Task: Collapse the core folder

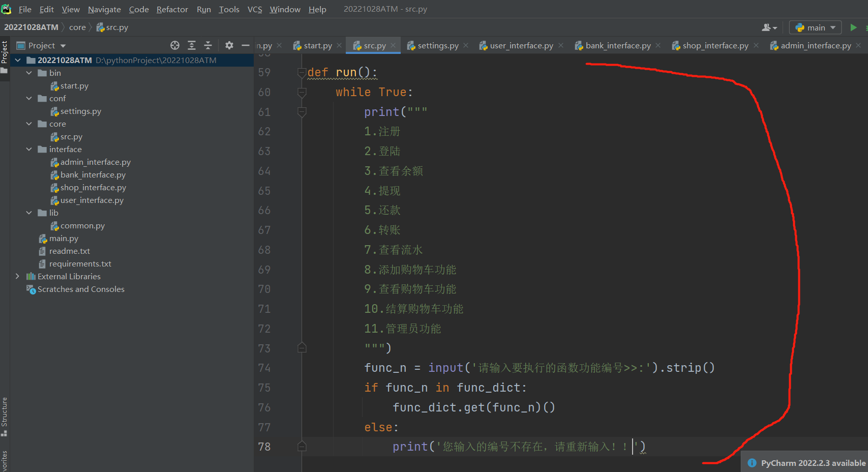Action: coord(29,124)
